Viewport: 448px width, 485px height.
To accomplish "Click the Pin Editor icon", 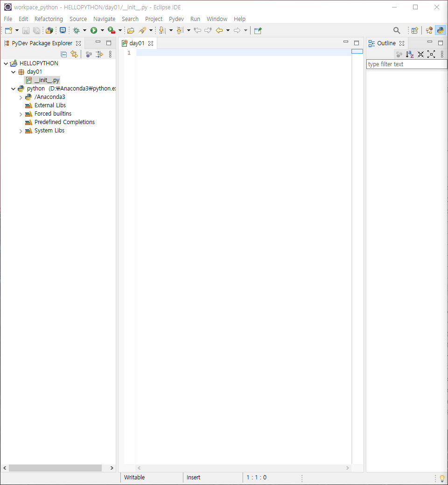I will pos(258,30).
